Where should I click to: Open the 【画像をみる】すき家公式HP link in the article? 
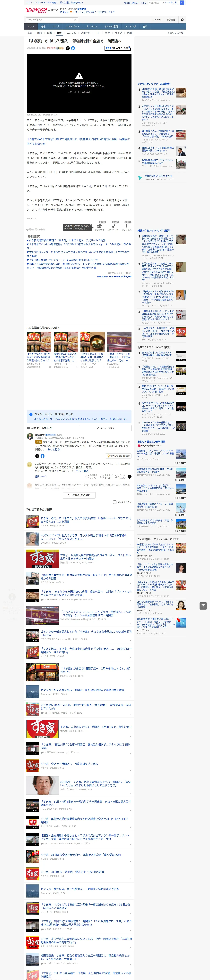click(78, 141)
